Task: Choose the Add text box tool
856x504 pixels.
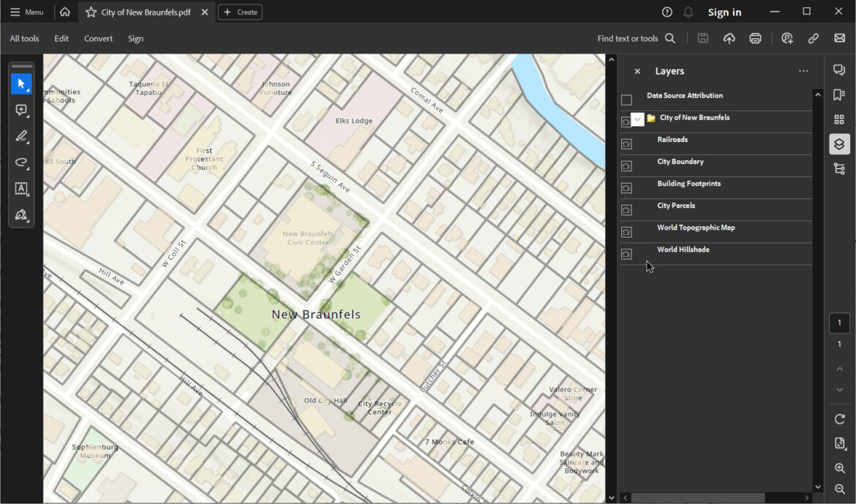Action: pos(21,189)
